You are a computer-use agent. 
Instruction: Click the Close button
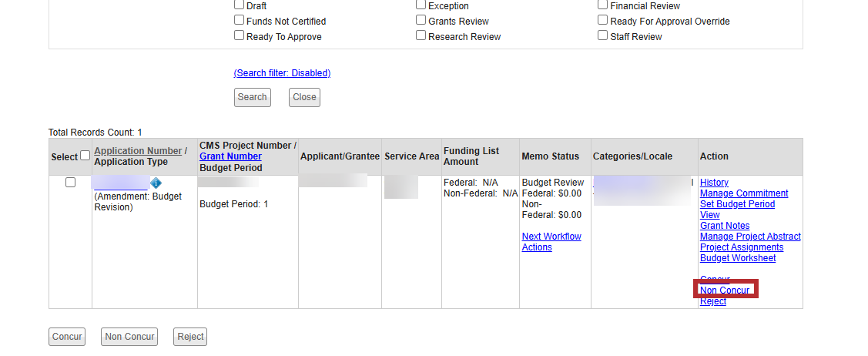[304, 97]
